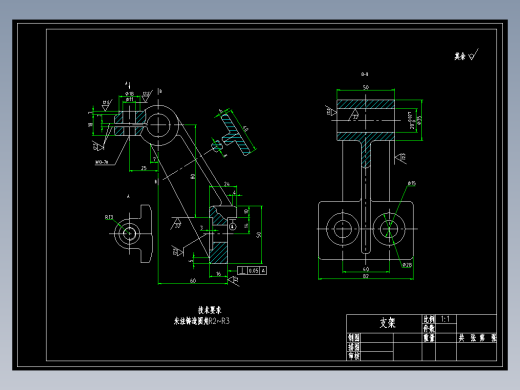520x390 pixels.
Task: Pick the '0.05' tolerance value in feature frame
Action: tap(253, 271)
